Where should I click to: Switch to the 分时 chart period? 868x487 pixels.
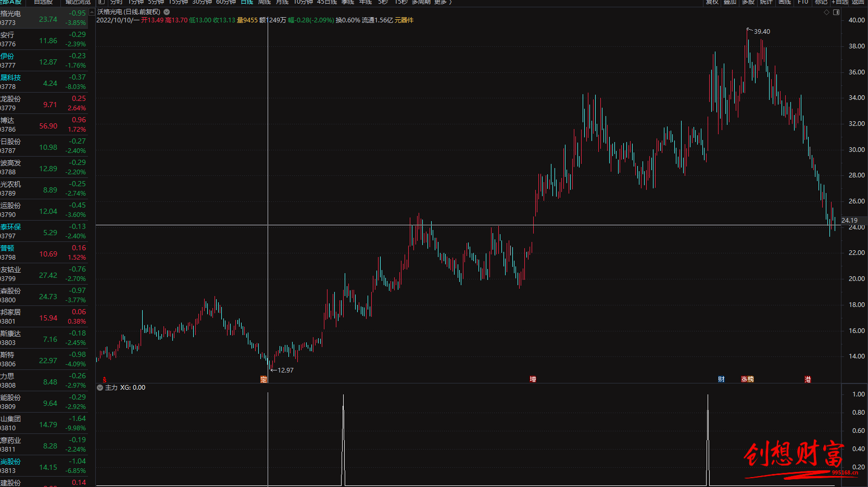pyautogui.click(x=117, y=2)
